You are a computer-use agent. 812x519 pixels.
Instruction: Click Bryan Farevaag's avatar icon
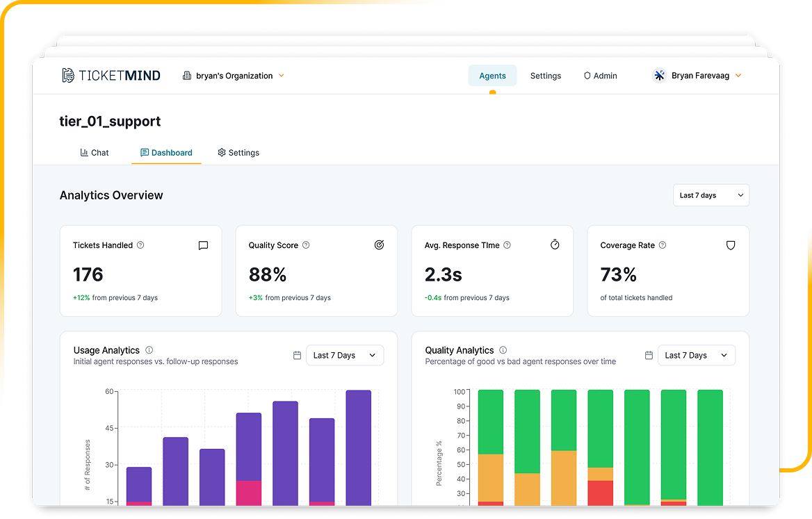[x=658, y=75]
